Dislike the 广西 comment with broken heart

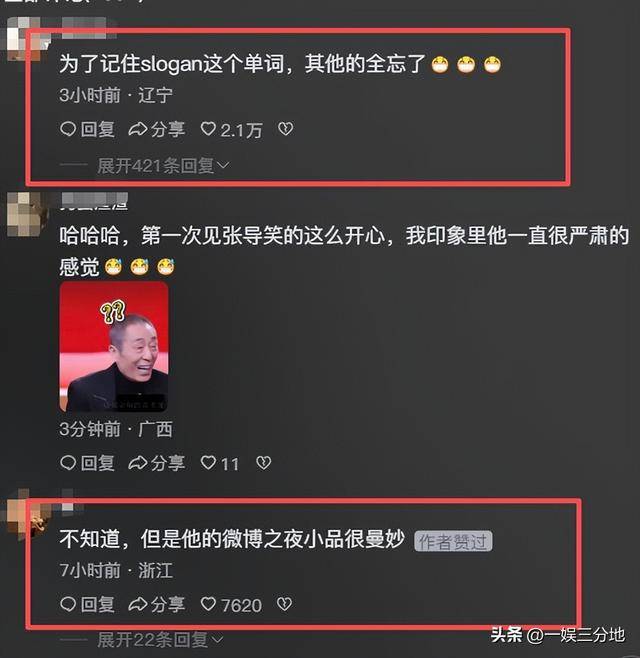click(264, 462)
